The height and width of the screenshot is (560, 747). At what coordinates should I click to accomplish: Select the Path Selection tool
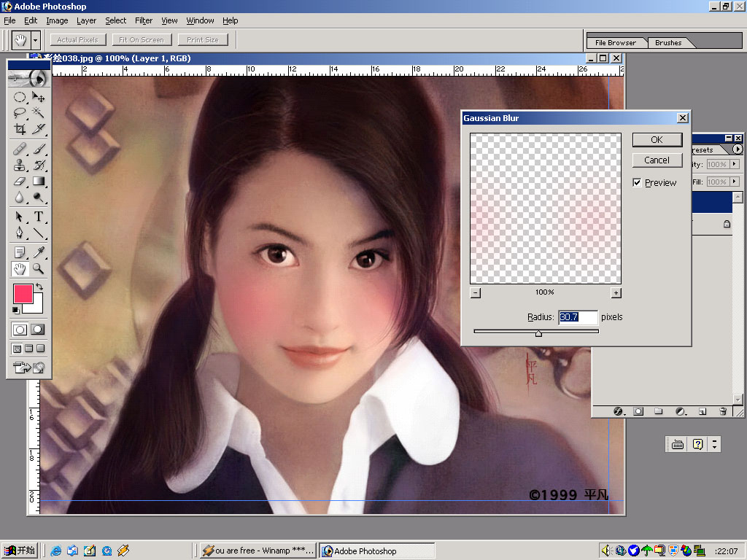pos(20,217)
